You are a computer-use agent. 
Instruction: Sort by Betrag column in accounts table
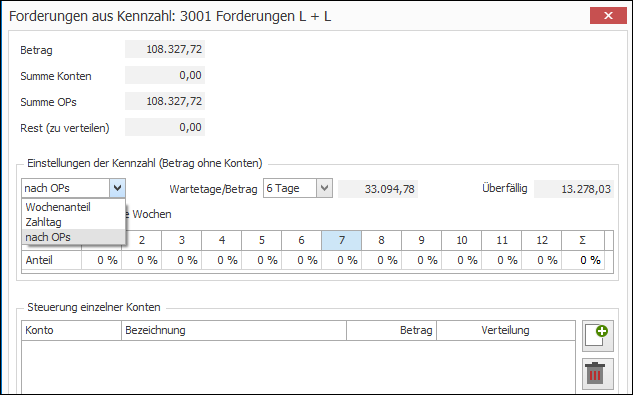tap(391, 330)
